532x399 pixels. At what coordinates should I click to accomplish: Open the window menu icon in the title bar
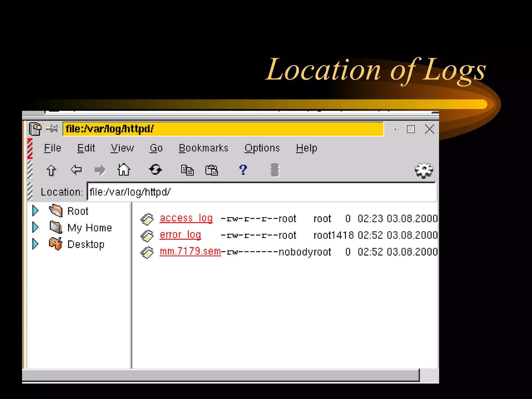(35, 129)
